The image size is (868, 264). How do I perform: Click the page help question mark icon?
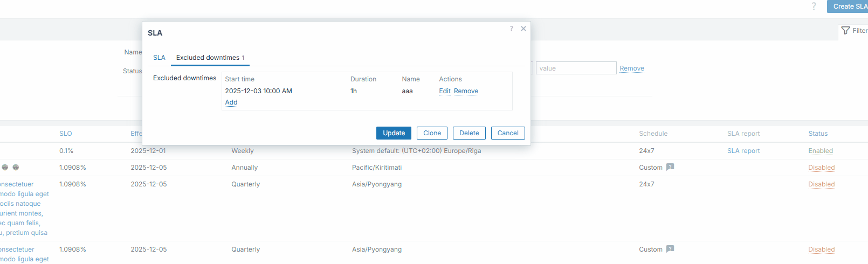(814, 6)
